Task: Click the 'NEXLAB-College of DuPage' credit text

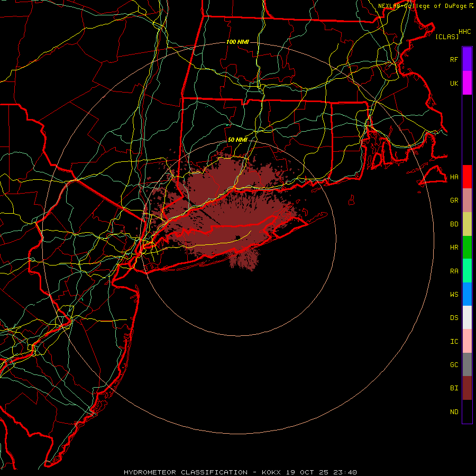Action: coord(422,6)
